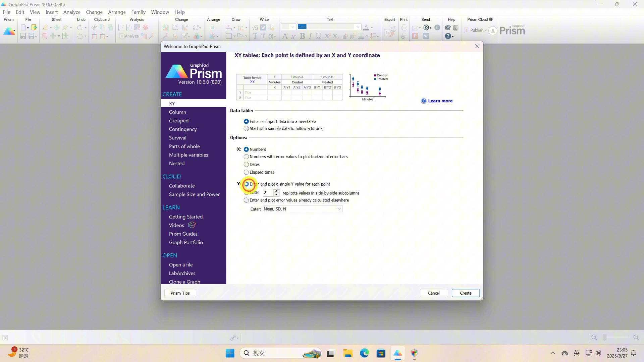Select the Italic text formatting icon

point(310,36)
